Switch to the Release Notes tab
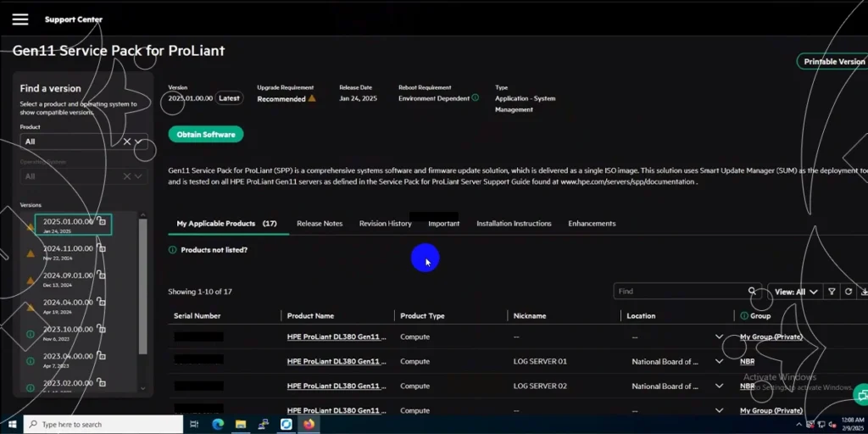This screenshot has height=434, width=868. (x=320, y=224)
